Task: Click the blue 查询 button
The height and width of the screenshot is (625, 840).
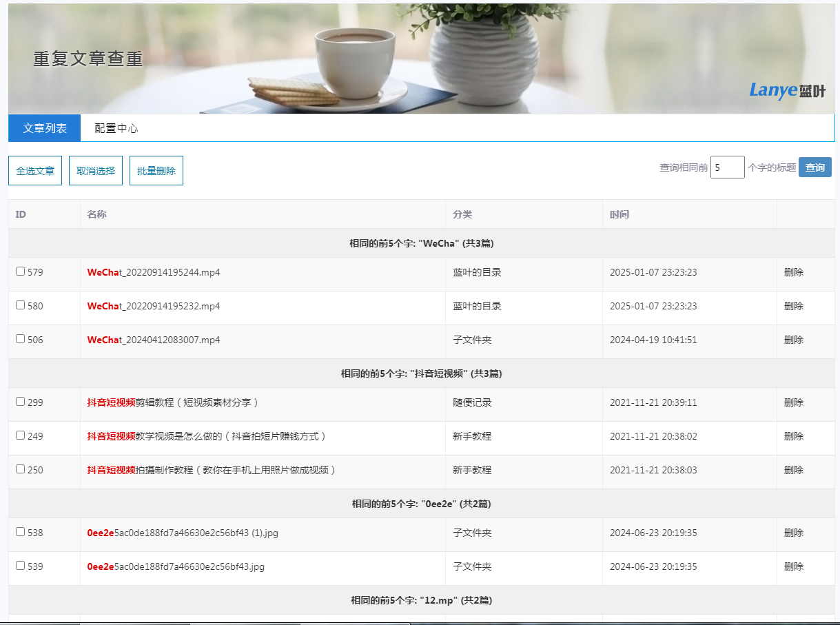Action: tap(815, 167)
